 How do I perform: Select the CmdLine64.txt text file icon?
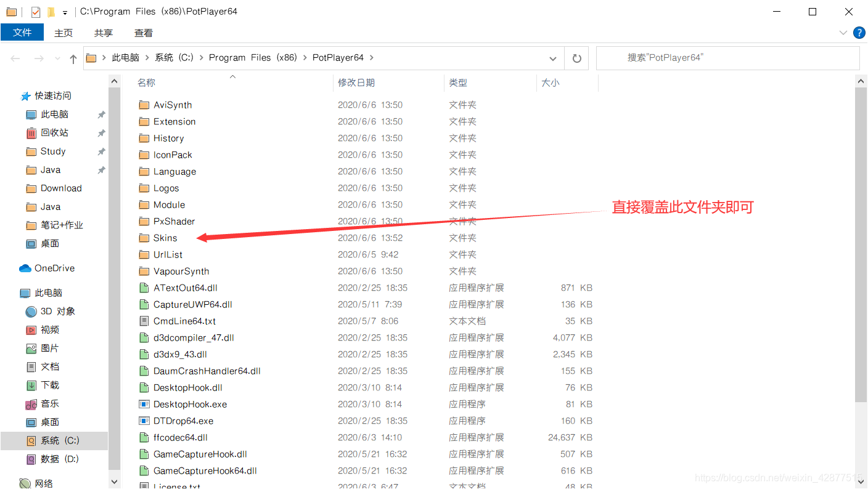coord(144,321)
